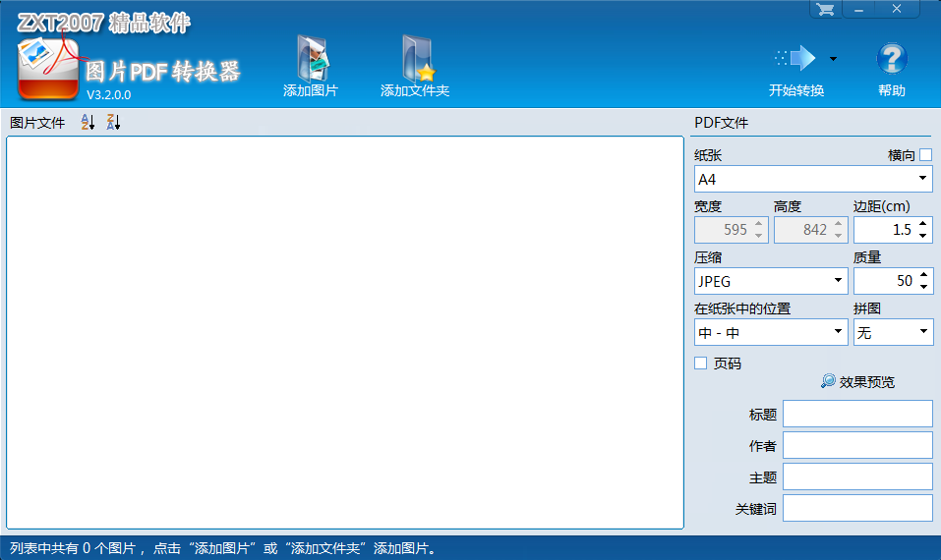The width and height of the screenshot is (941, 560).
Task: Start conversion with the 开始转换 arrow icon
Action: (x=794, y=59)
